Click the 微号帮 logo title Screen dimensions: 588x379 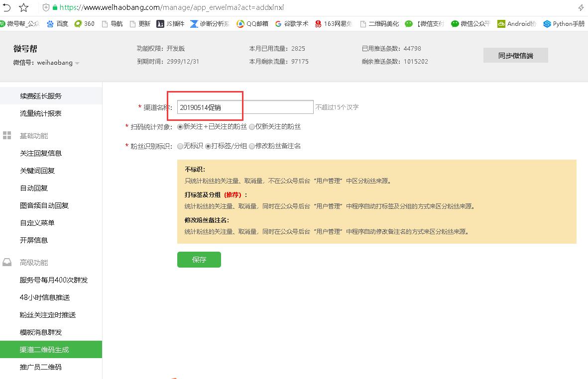25,49
